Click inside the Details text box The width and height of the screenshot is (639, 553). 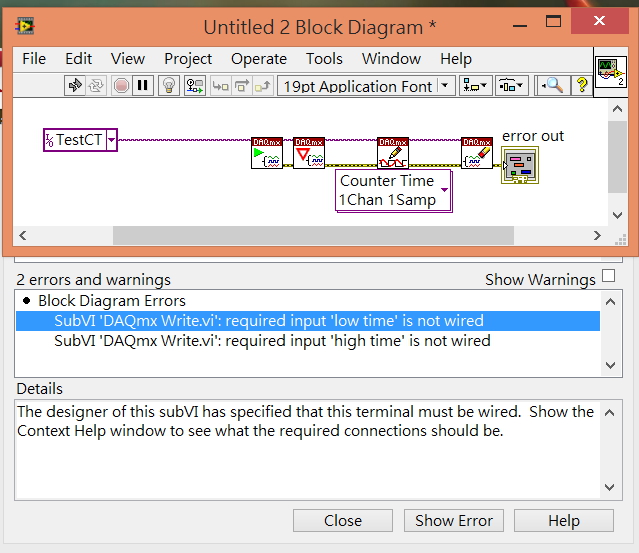pos(308,450)
